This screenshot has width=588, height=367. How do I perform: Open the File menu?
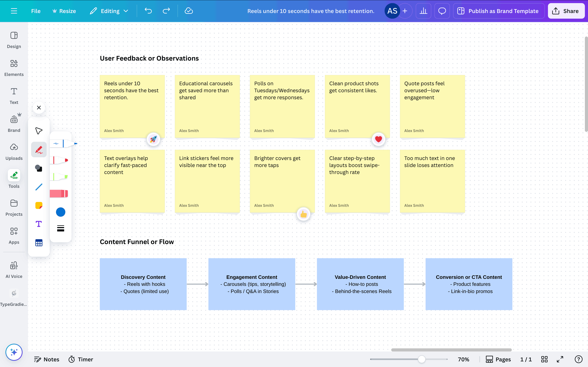36,11
